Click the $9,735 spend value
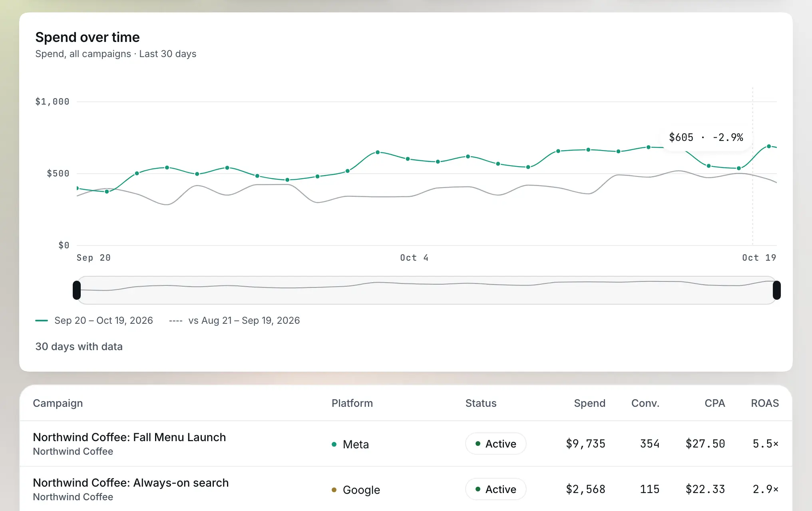 585,444
